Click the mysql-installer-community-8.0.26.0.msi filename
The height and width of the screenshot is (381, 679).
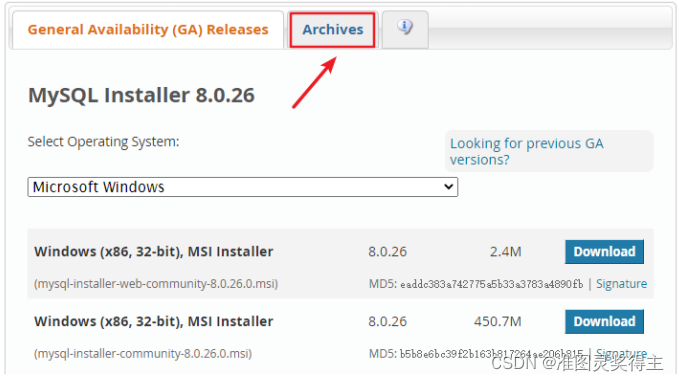[x=143, y=354]
